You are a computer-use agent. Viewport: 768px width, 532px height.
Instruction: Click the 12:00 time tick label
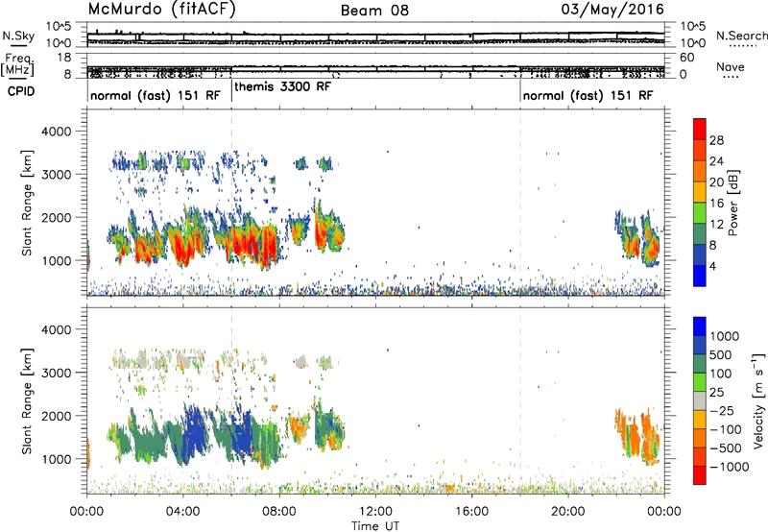[375, 512]
